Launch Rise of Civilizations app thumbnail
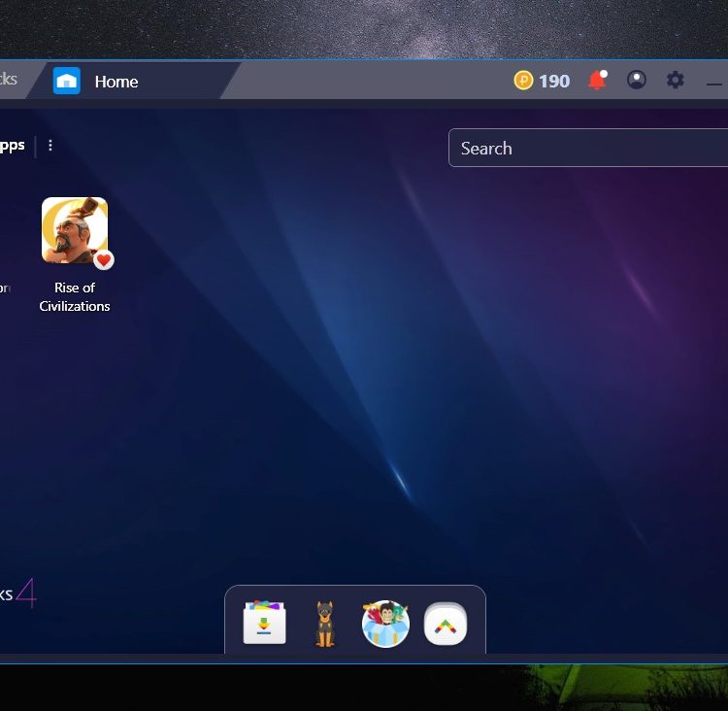Screen dimensions: 728x711 pyautogui.click(x=74, y=229)
